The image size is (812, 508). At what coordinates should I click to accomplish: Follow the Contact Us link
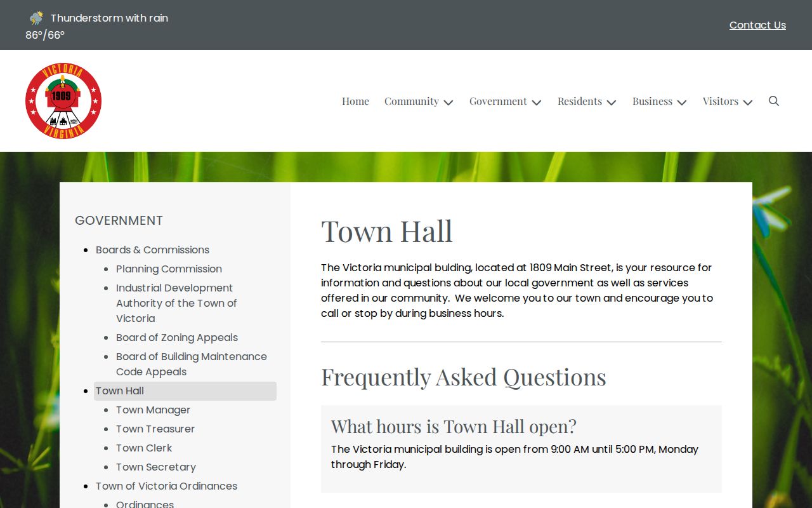(757, 25)
